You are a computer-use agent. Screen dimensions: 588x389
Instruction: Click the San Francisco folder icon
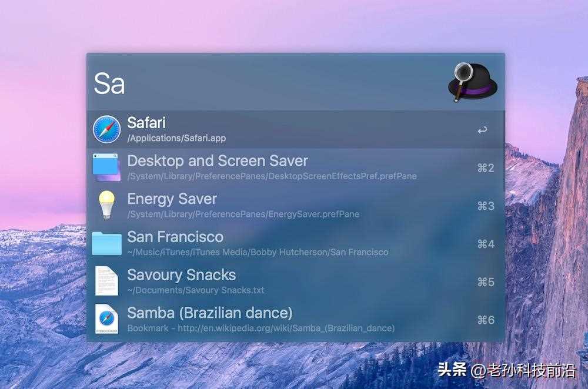107,243
